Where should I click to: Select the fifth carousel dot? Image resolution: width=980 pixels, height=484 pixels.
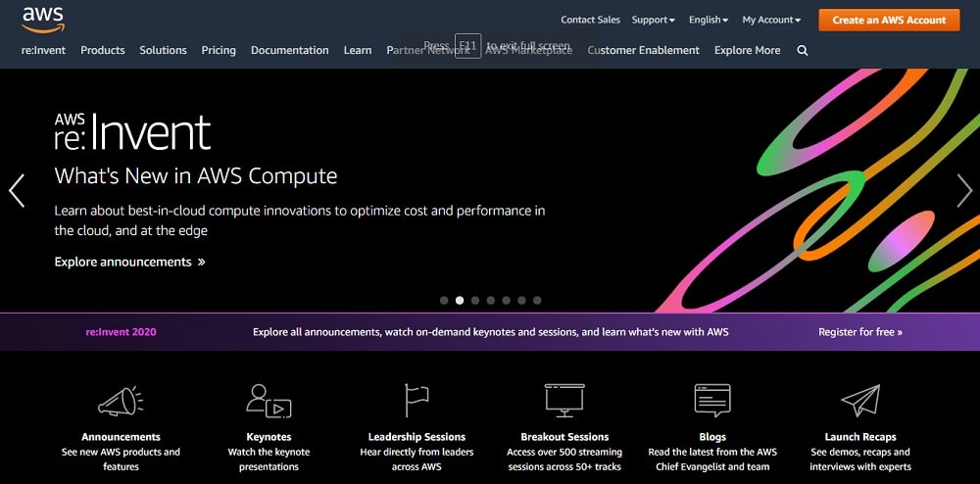[506, 301]
